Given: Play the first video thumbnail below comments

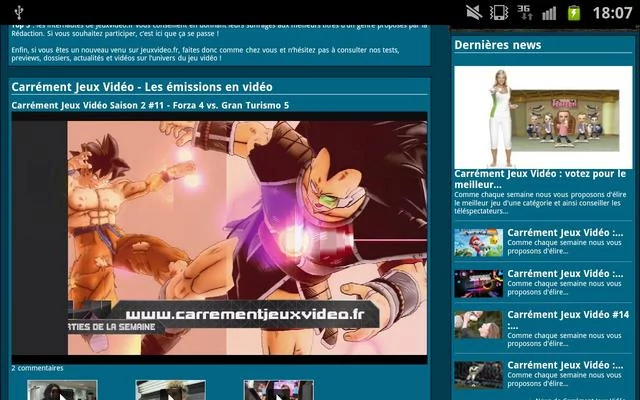Looking at the screenshot, I should pos(62,390).
